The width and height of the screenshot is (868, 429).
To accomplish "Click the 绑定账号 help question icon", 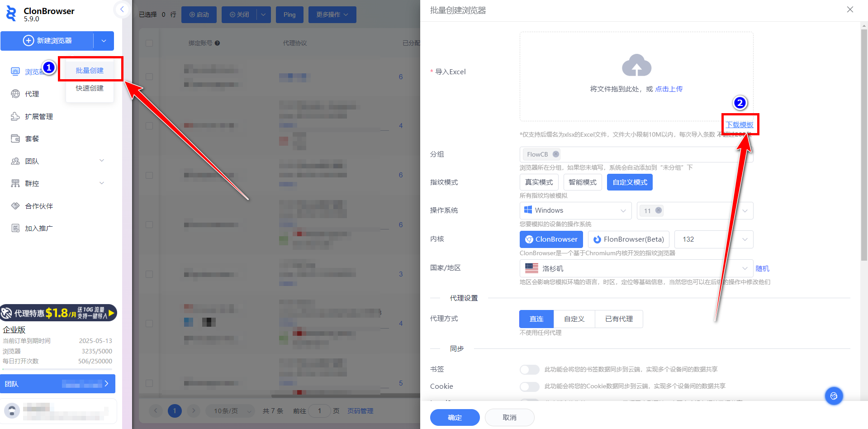I will coord(217,43).
